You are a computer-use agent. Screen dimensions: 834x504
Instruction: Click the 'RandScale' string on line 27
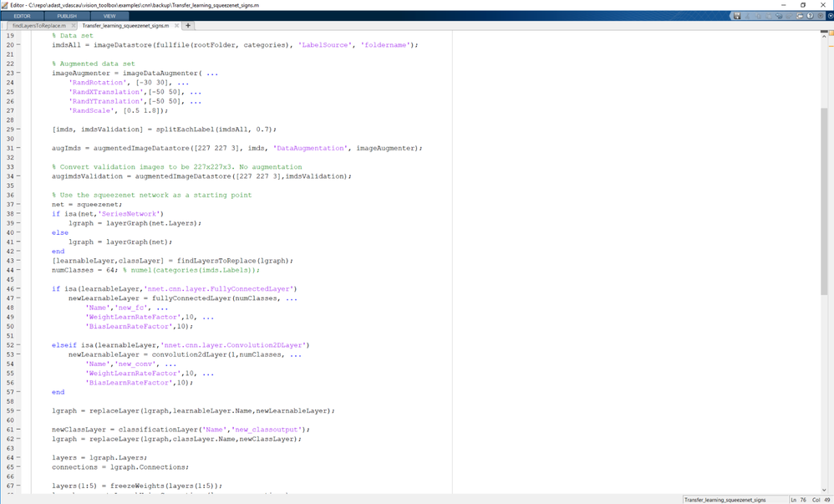tap(91, 110)
